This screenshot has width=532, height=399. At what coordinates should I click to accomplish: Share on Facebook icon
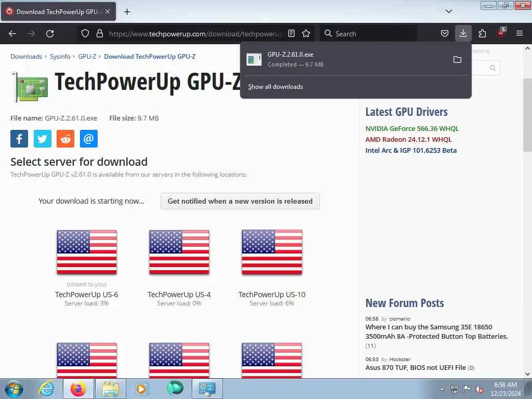coord(19,139)
